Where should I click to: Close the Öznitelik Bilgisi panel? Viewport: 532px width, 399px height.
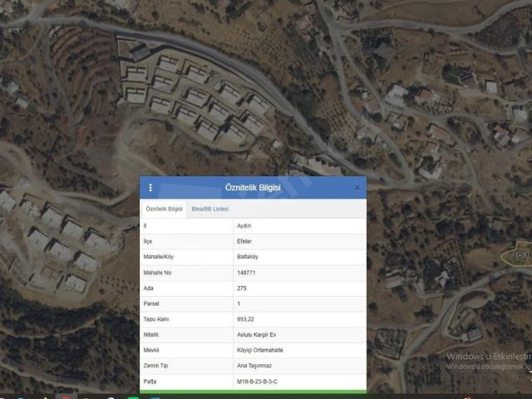coord(357,188)
